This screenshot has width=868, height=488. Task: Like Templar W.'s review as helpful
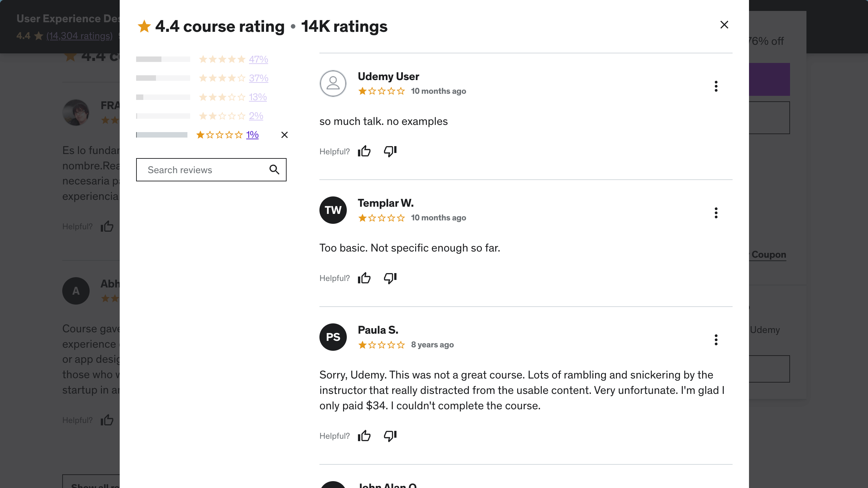pos(364,278)
